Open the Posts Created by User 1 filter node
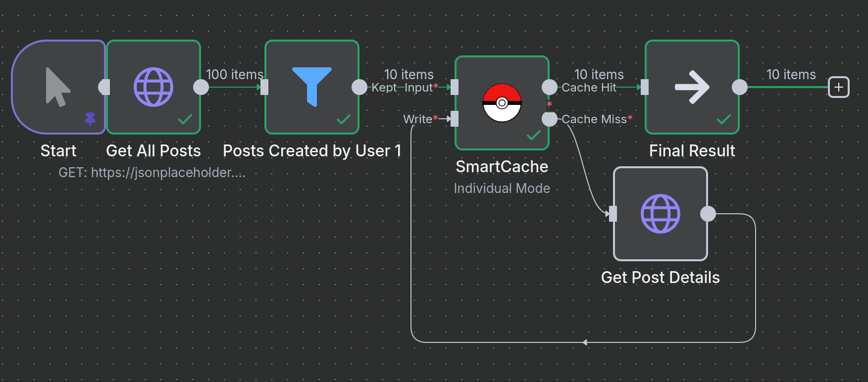This screenshot has height=382, width=868. coord(312,87)
